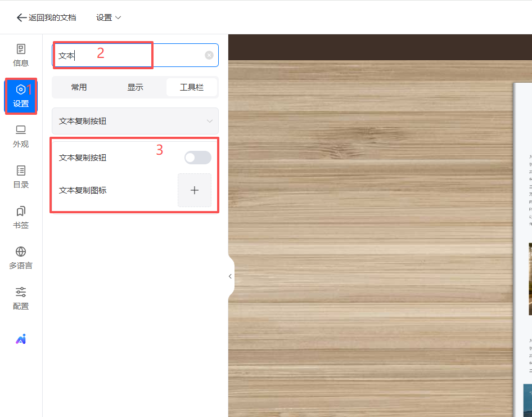Image resolution: width=532 pixels, height=417 pixels.
Task: Switch to the 常用 tab
Action: (79, 87)
